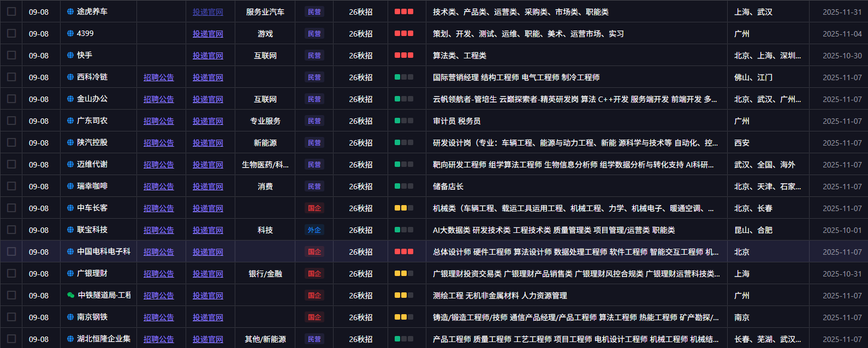Follow the 投递官网 link for 迈维代谢
Screen dimensions: 868x348
coord(208,165)
